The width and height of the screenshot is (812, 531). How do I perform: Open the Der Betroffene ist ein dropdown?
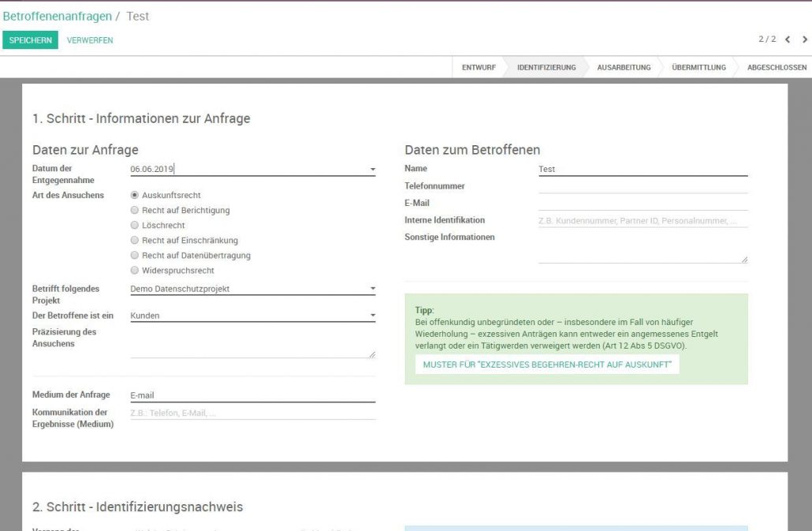click(x=372, y=316)
